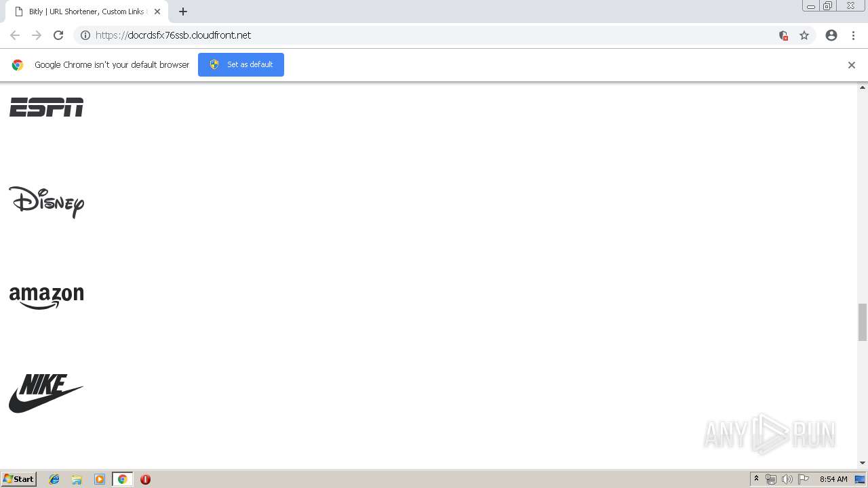Image resolution: width=868 pixels, height=488 pixels.
Task: Dismiss the default browser notification bar
Action: (x=852, y=65)
